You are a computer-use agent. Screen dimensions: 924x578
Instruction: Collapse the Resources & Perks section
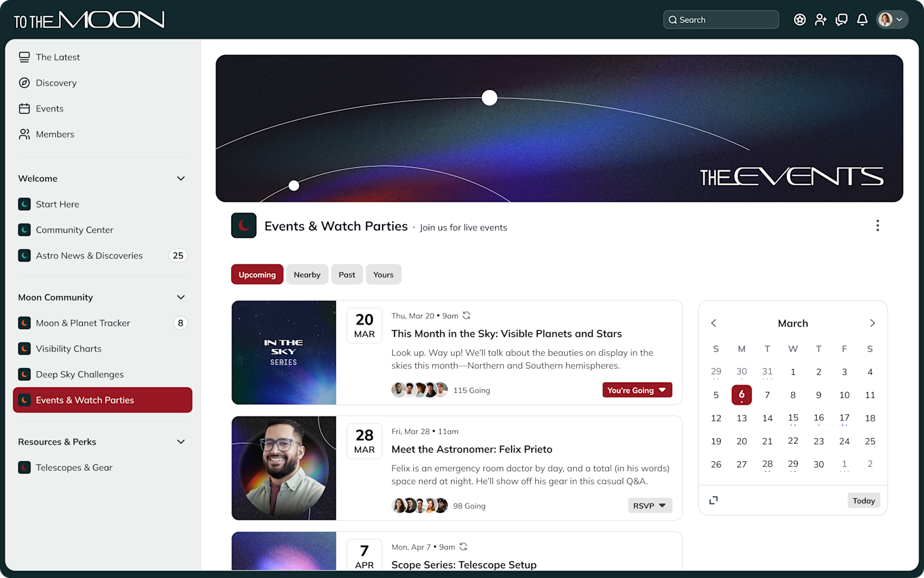coord(181,442)
